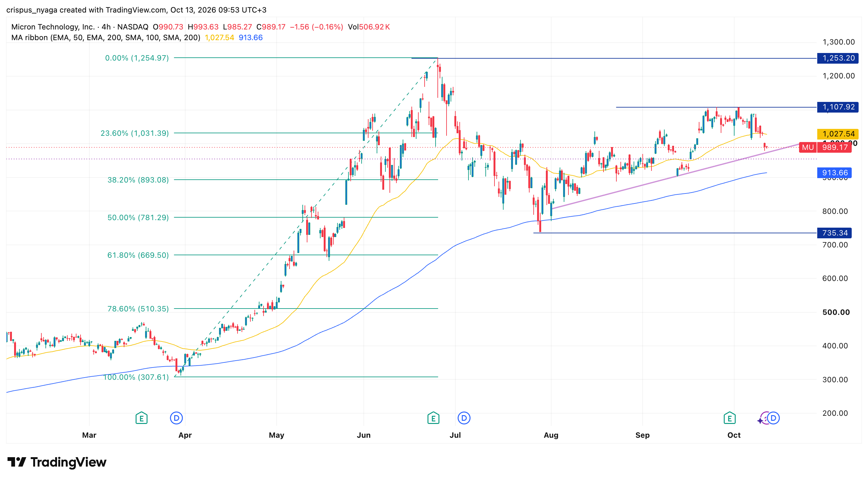868x481 pixels.
Task: Click the TradingView logo
Action: click(57, 462)
